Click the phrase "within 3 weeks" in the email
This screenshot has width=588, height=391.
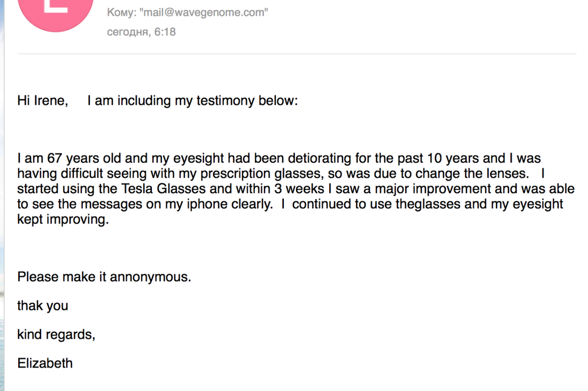(280, 189)
